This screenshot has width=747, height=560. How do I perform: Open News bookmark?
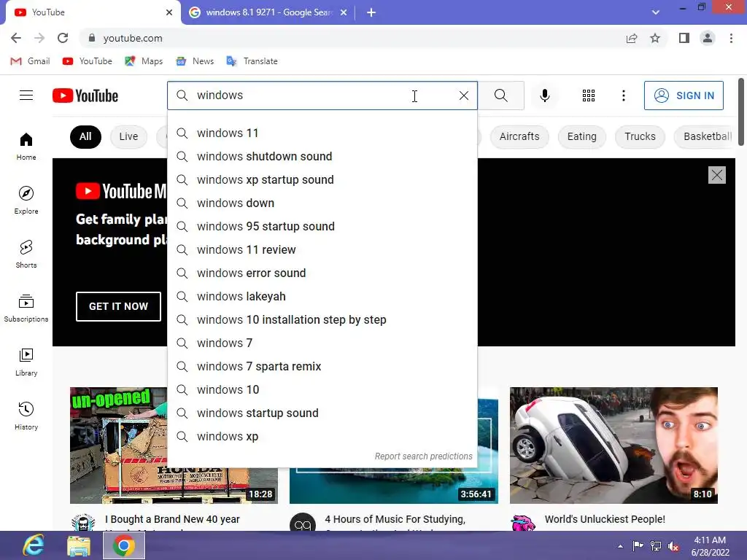(x=195, y=61)
